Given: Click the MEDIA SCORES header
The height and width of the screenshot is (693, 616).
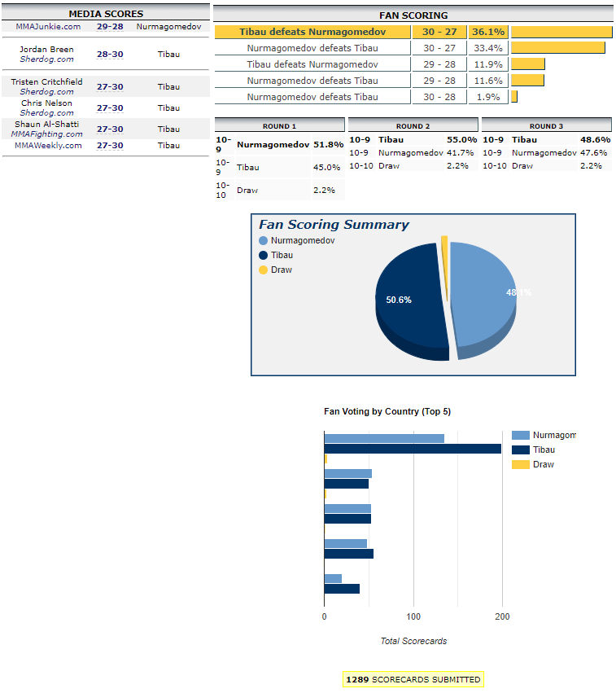Looking at the screenshot, I should pyautogui.click(x=106, y=14).
